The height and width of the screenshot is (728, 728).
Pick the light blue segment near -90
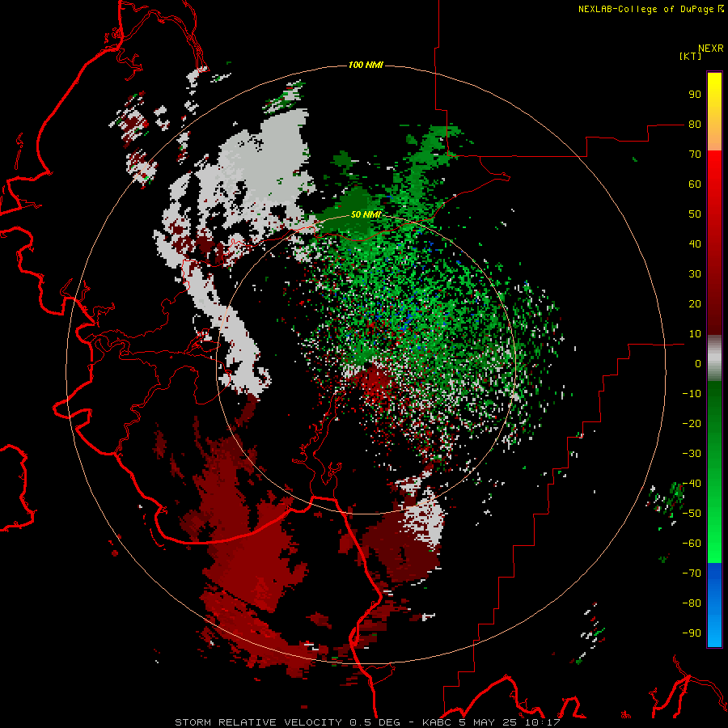click(714, 633)
